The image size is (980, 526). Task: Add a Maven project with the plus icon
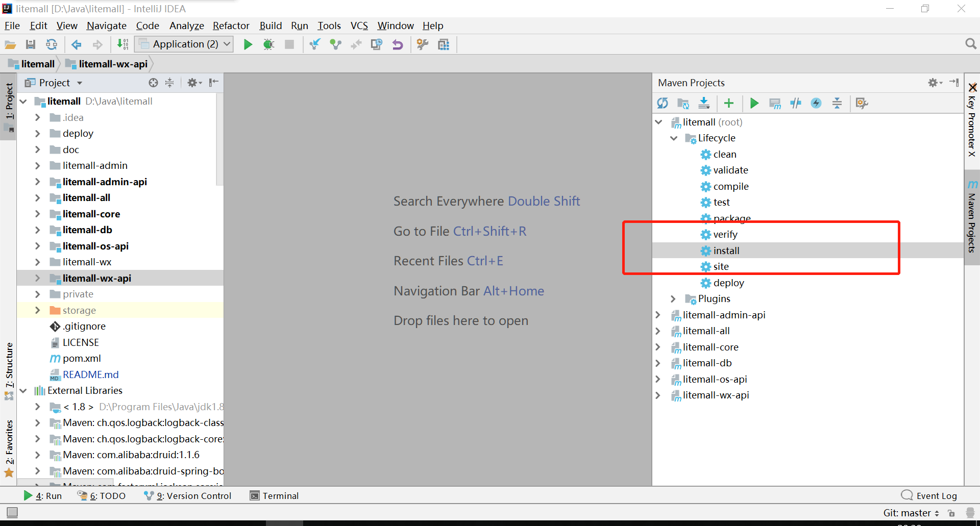click(729, 103)
